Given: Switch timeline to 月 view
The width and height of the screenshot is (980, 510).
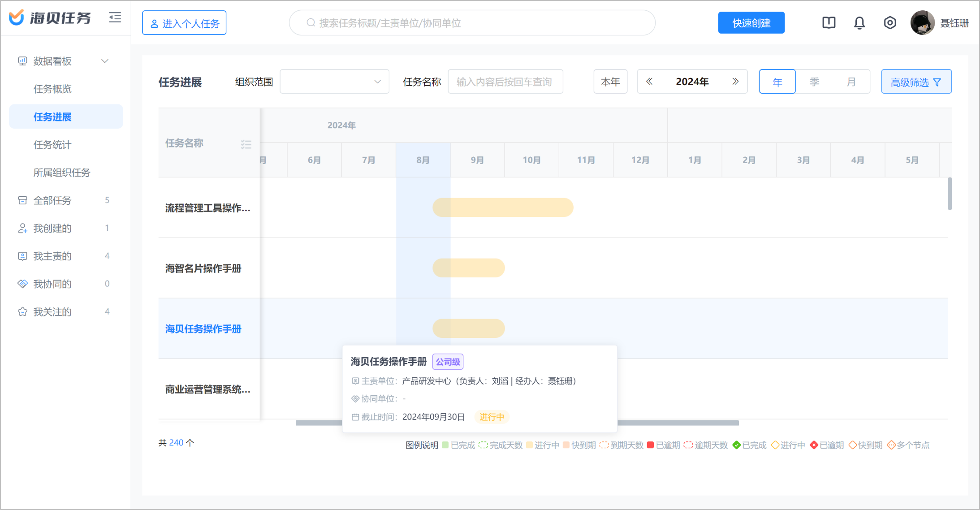Looking at the screenshot, I should coord(851,82).
